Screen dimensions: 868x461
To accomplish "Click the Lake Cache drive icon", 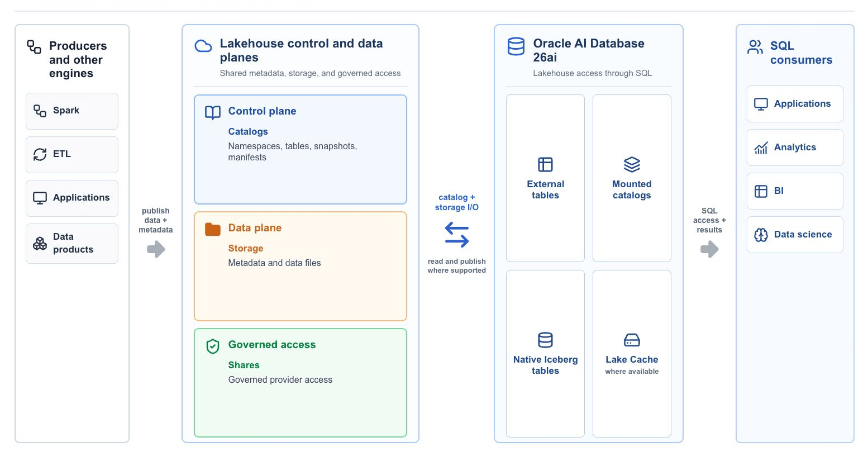I will click(632, 340).
